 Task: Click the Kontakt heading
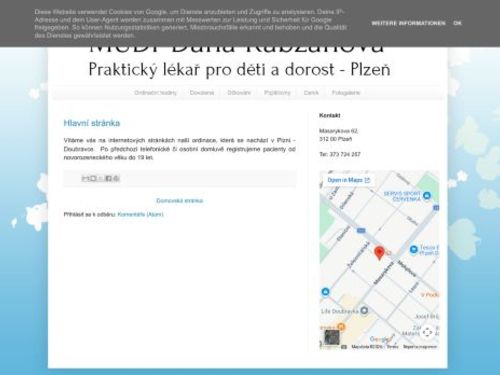(330, 115)
